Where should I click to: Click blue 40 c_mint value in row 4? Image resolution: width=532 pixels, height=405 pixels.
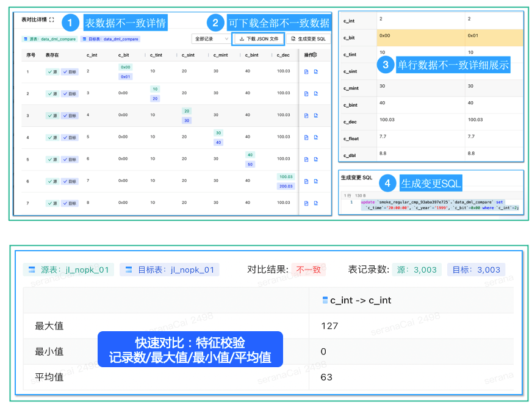pos(218,143)
